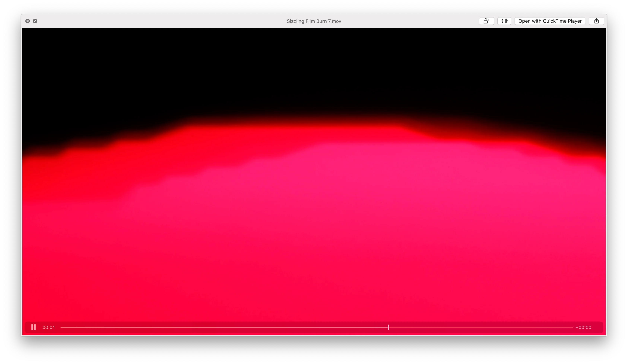This screenshot has width=628, height=364.
Task: Close the Quick Look preview window
Action: [x=28, y=21]
